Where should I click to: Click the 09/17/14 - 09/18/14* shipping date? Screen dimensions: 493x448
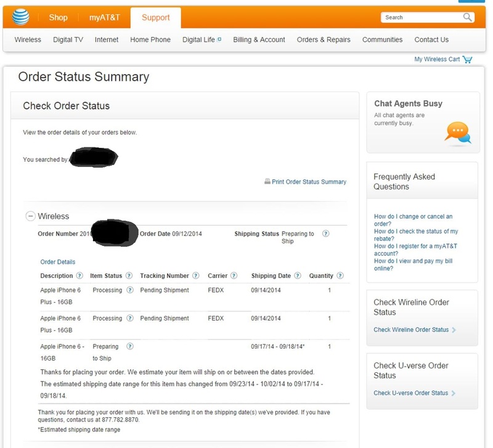pos(278,346)
